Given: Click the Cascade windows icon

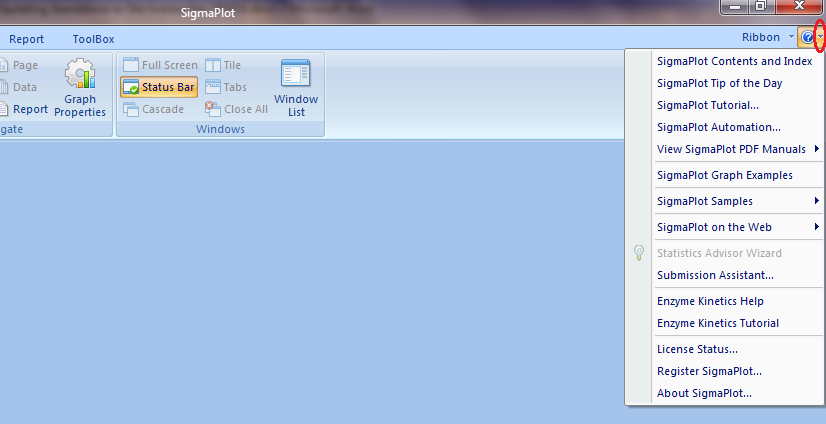Looking at the screenshot, I should click(x=131, y=109).
